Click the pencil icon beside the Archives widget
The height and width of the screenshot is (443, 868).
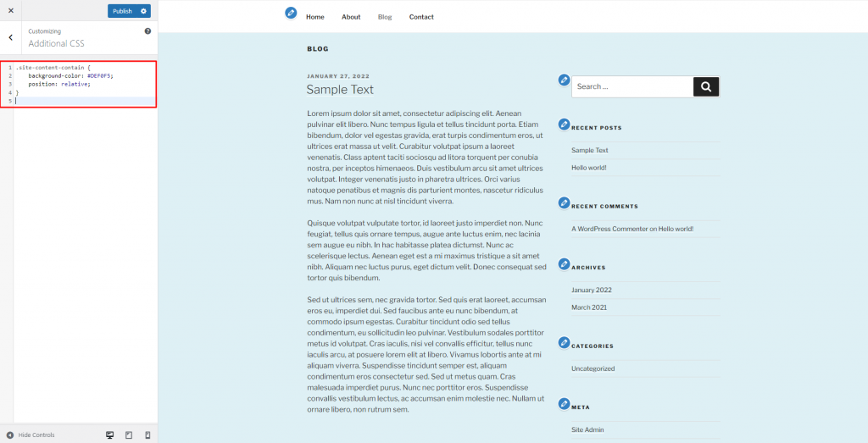(x=564, y=263)
